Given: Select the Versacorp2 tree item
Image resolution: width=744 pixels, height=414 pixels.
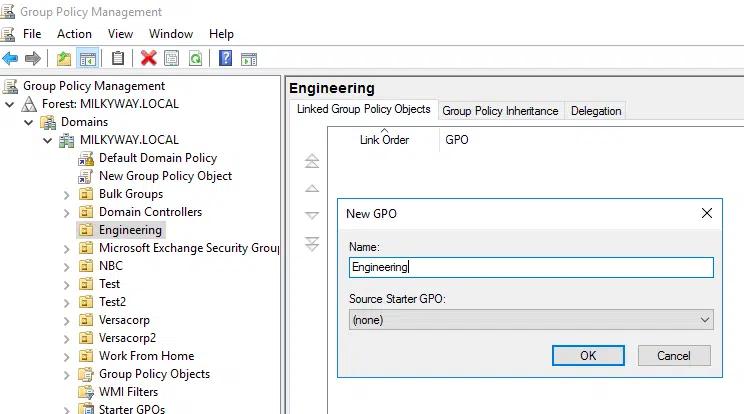Looking at the screenshot, I should [x=127, y=338].
